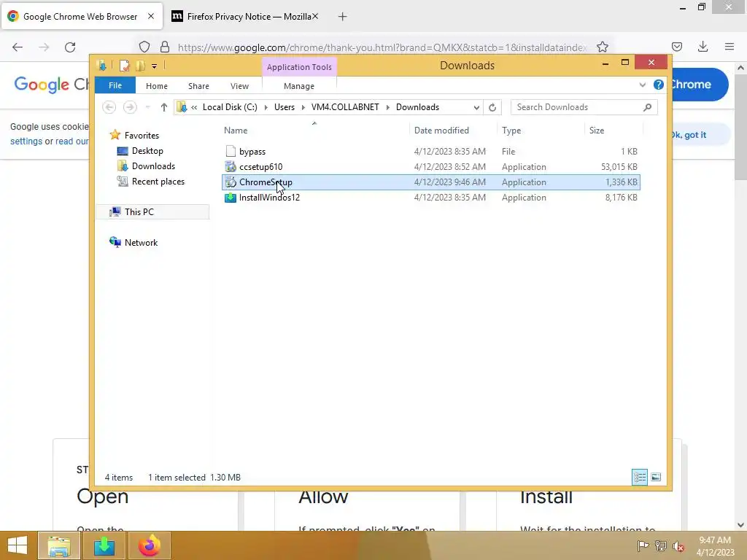Click the search magnifier icon
This screenshot has height=560, width=747.
tap(648, 107)
